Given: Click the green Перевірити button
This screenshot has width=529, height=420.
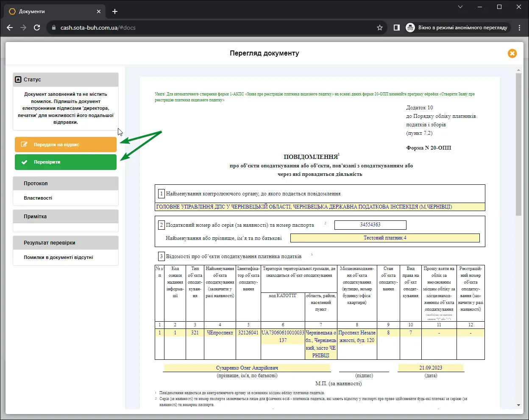Looking at the screenshot, I should pos(66,162).
